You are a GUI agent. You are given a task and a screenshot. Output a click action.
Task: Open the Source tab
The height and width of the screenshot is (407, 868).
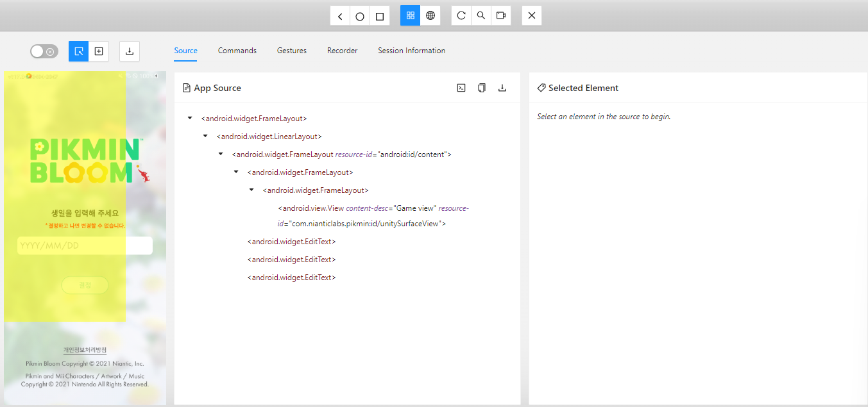[x=186, y=51]
